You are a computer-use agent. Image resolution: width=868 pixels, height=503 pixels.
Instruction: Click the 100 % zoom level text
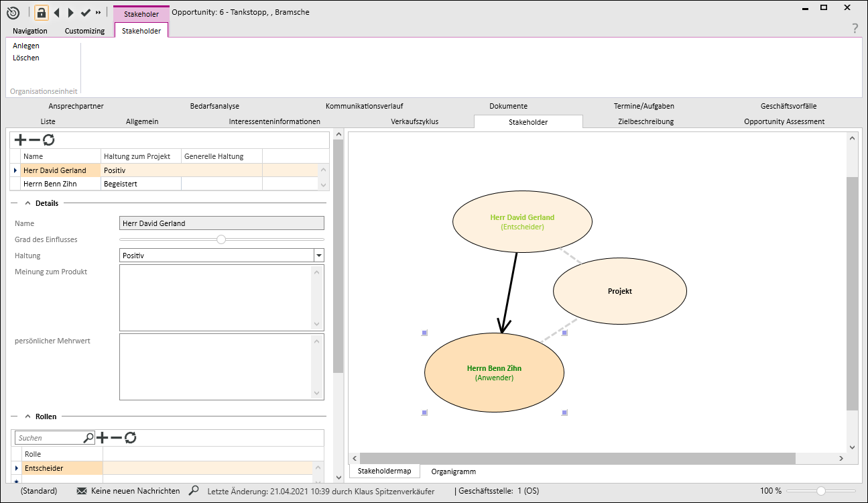coord(771,491)
